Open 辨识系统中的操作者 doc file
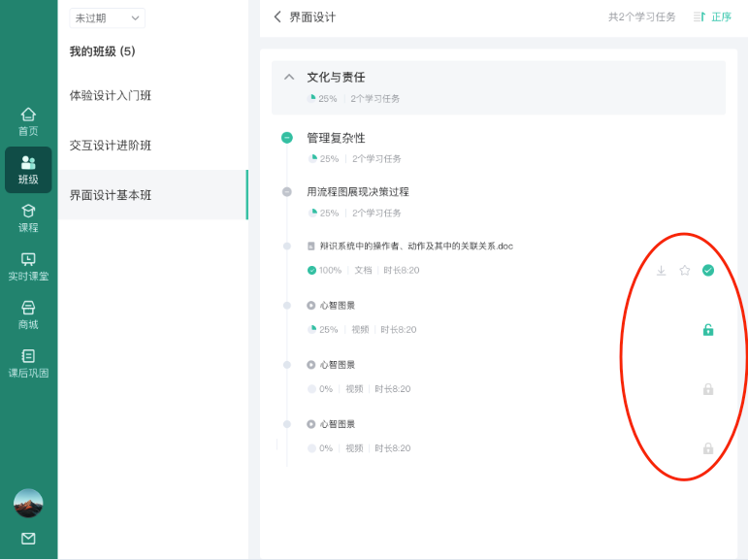This screenshot has height=560, width=748. (x=416, y=246)
